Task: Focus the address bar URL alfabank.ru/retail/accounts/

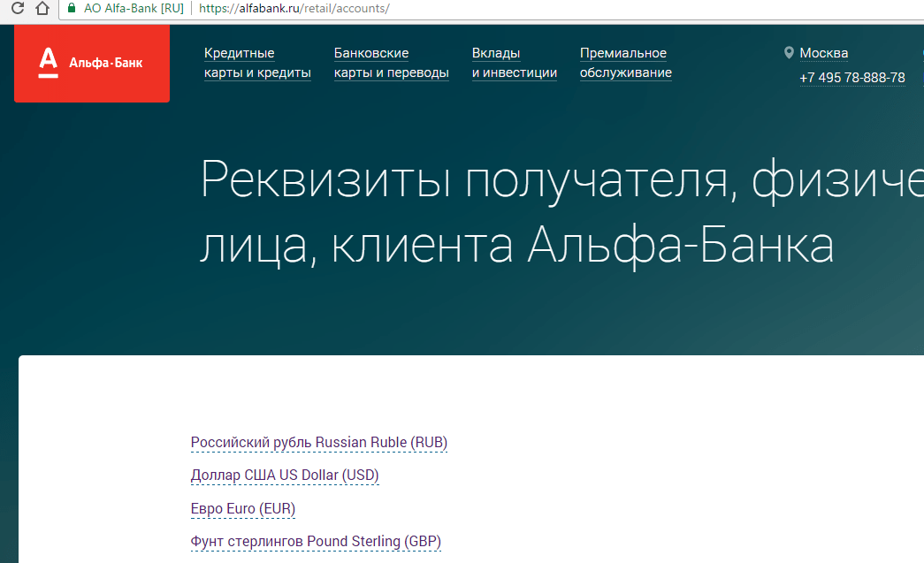Action: coord(294,8)
